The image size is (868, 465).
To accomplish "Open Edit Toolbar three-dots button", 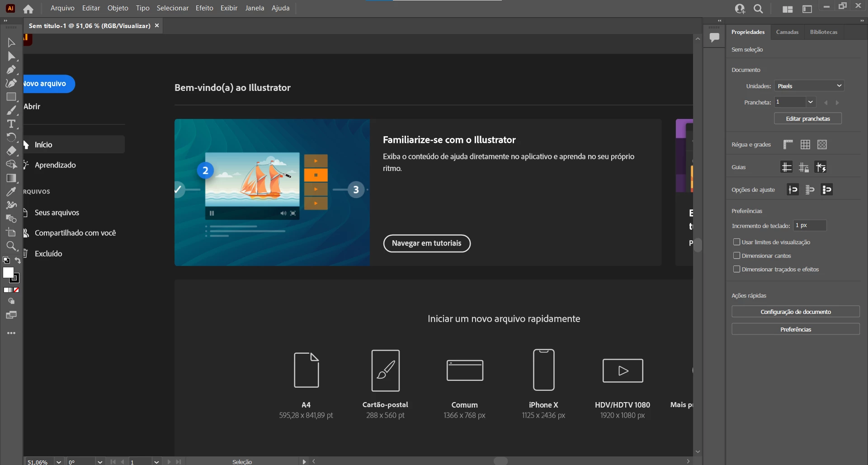I will point(11,333).
